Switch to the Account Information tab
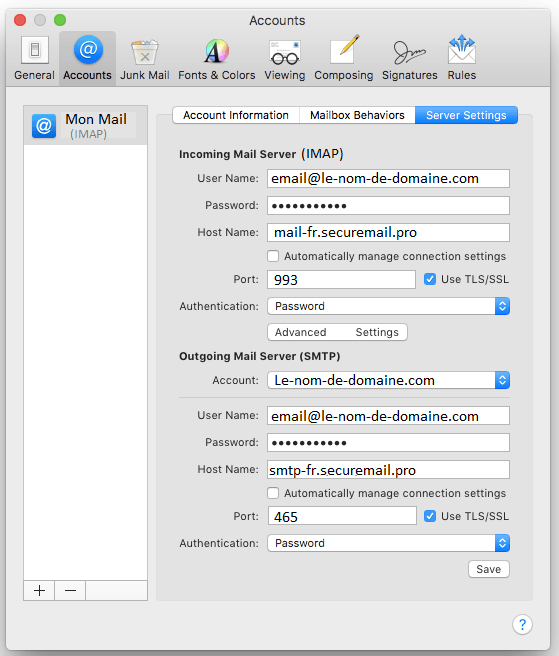 (x=236, y=115)
